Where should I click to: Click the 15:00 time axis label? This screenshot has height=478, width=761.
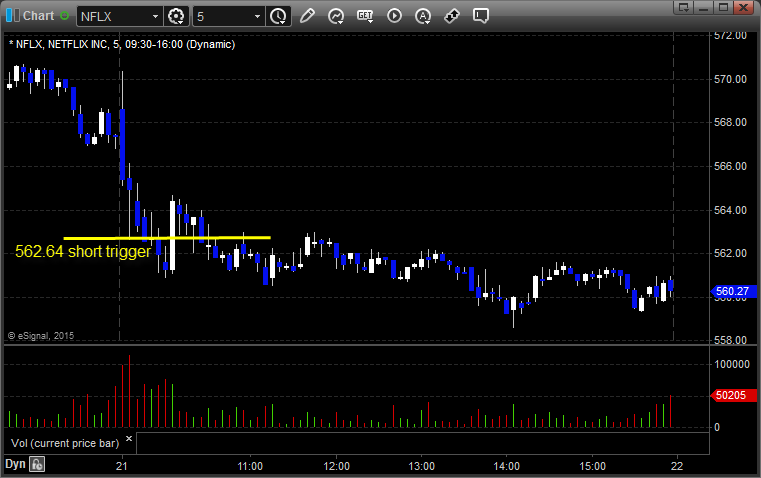[x=593, y=466]
